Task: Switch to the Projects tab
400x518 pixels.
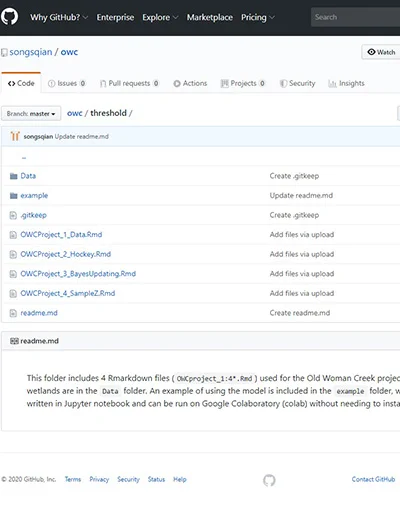Action: [x=243, y=83]
